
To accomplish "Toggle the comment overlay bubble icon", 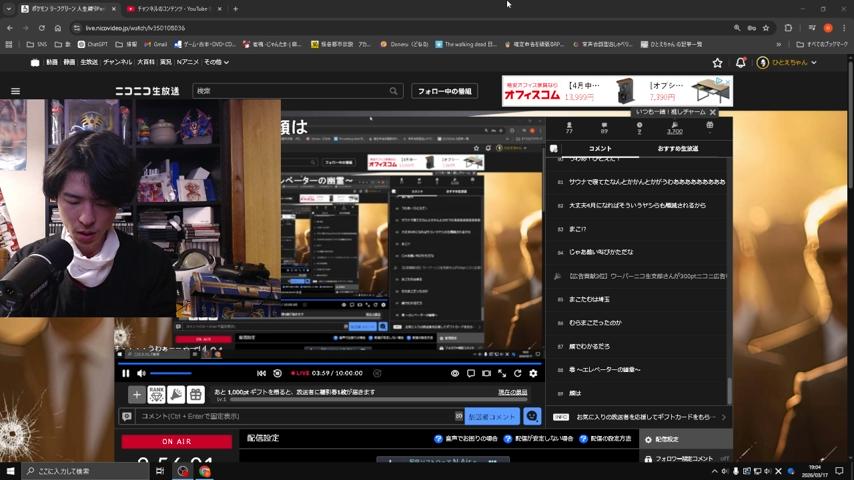I will click(x=471, y=373).
